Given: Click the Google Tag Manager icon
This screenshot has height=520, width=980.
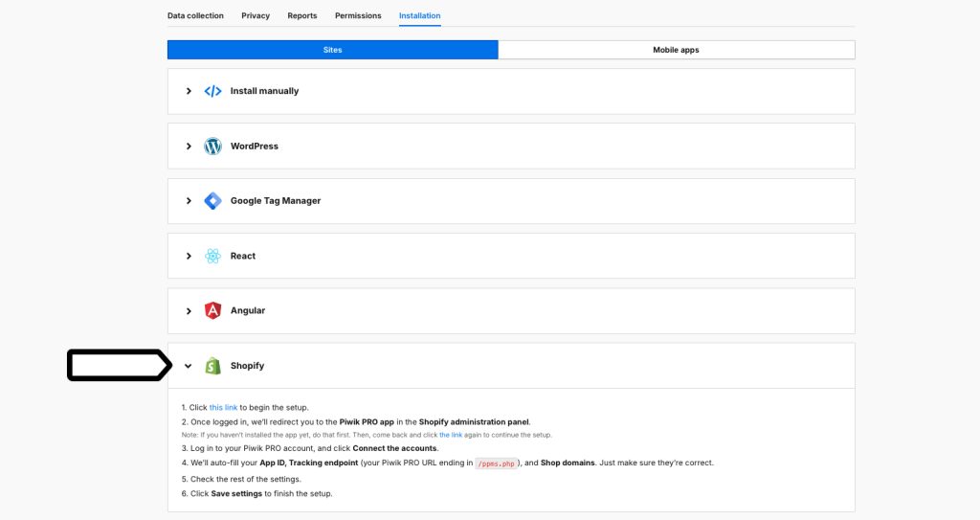Looking at the screenshot, I should pos(212,201).
